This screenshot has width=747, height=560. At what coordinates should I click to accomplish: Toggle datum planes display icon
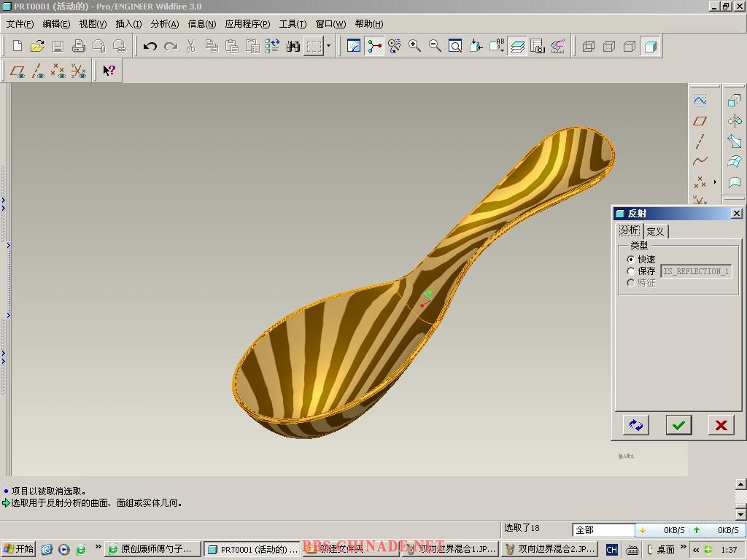18,71
